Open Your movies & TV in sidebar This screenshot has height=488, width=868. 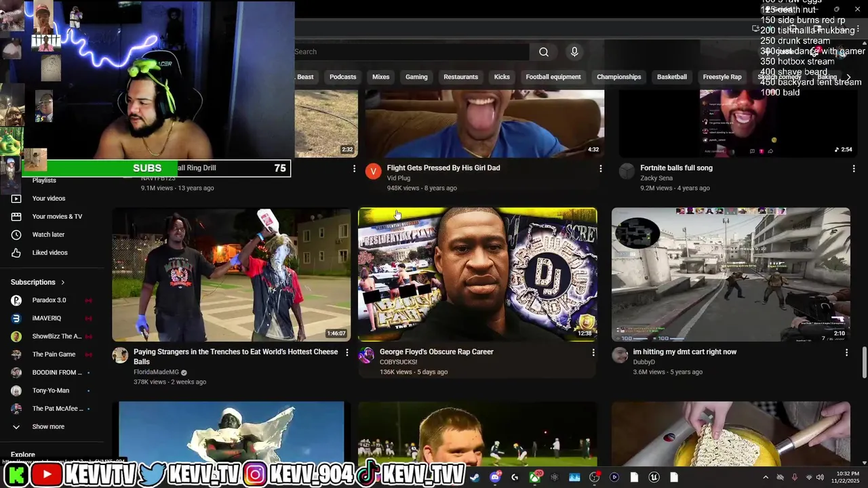57,216
